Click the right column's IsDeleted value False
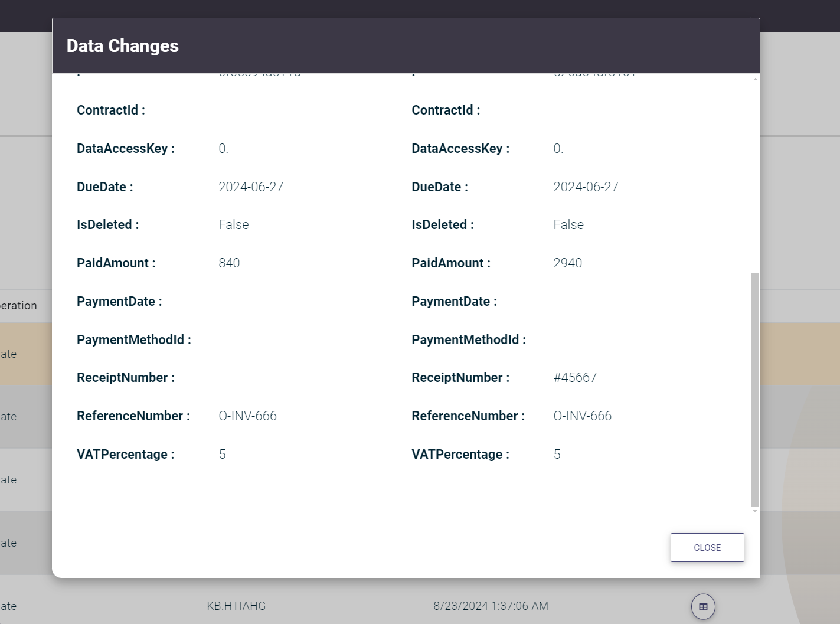 568,225
